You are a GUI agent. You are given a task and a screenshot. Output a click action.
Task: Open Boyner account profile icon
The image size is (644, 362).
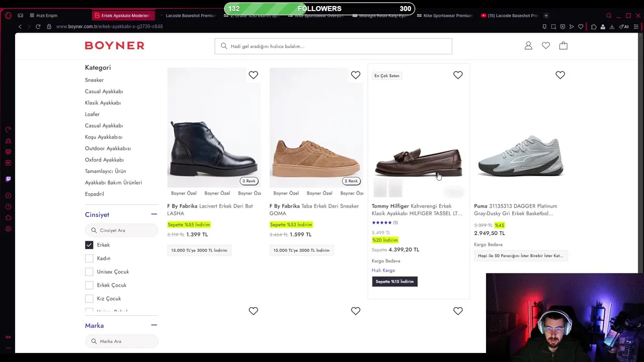[x=528, y=46]
